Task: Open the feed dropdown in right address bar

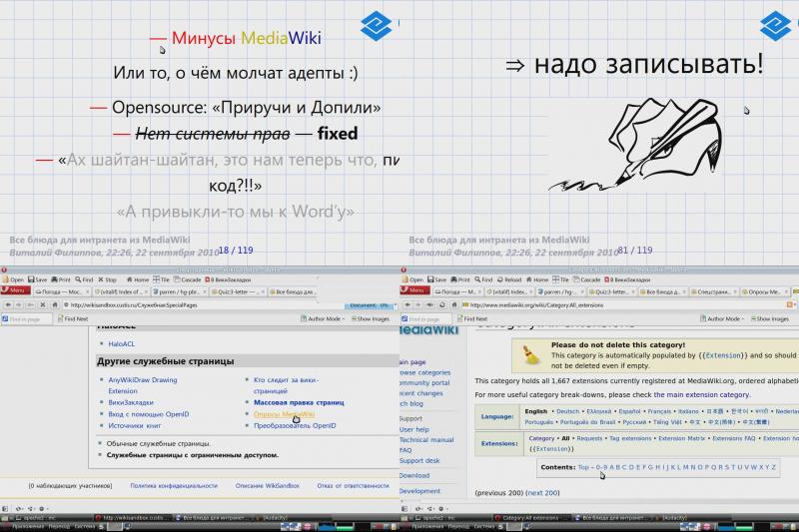Action: click(x=791, y=305)
